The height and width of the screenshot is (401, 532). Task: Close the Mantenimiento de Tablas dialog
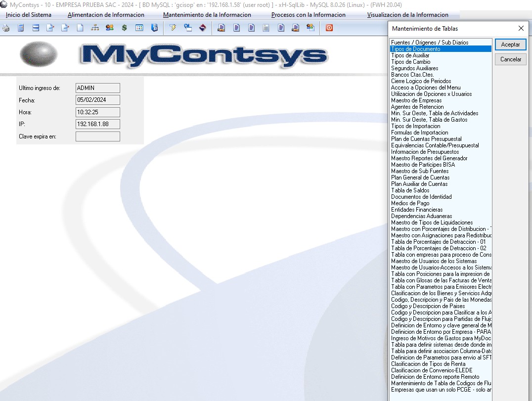(x=521, y=29)
